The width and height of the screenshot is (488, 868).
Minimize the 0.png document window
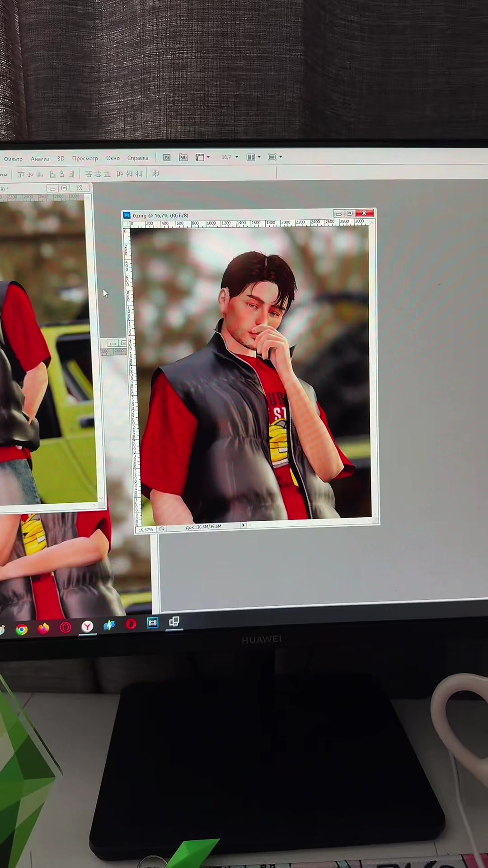[x=338, y=213]
